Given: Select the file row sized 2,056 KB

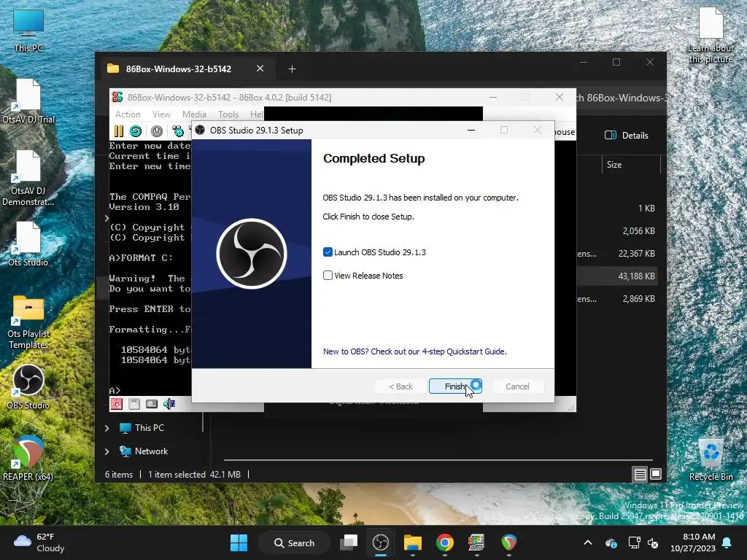Looking at the screenshot, I should tap(616, 231).
